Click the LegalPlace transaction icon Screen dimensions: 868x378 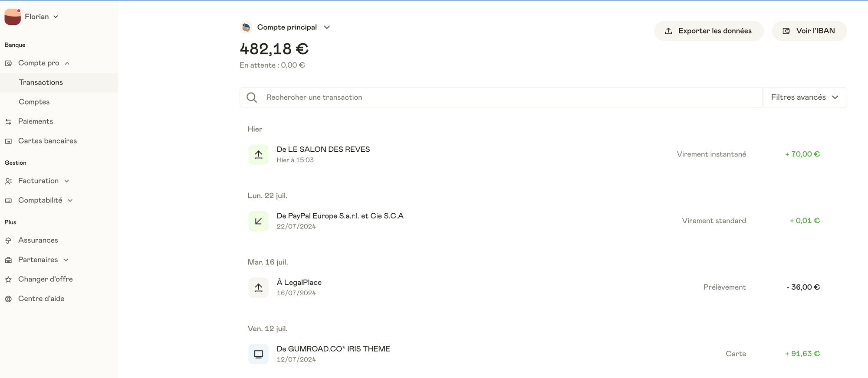[x=258, y=287]
